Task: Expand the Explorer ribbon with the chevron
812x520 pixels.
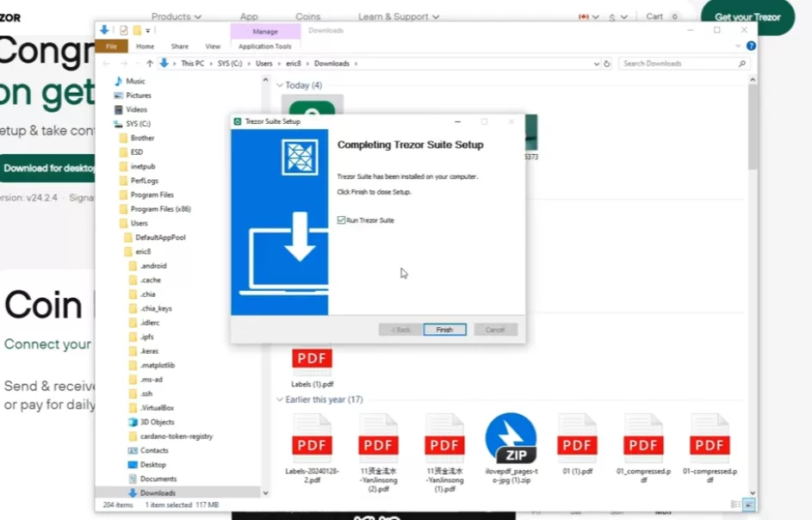Action: tap(738, 46)
